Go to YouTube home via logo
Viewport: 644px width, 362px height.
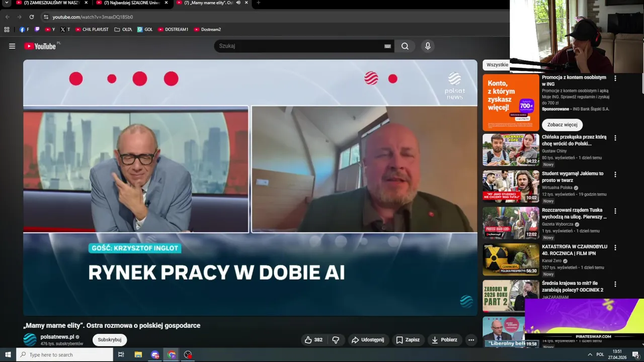point(40,46)
